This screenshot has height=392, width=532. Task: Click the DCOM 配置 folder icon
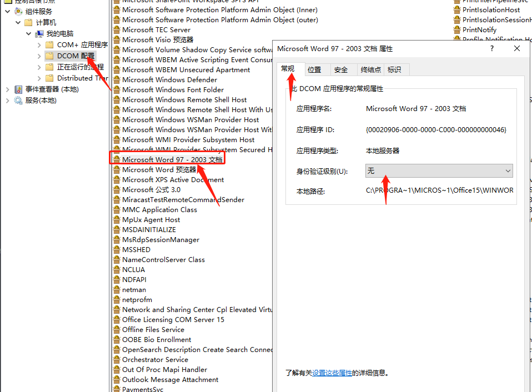[x=49, y=56]
